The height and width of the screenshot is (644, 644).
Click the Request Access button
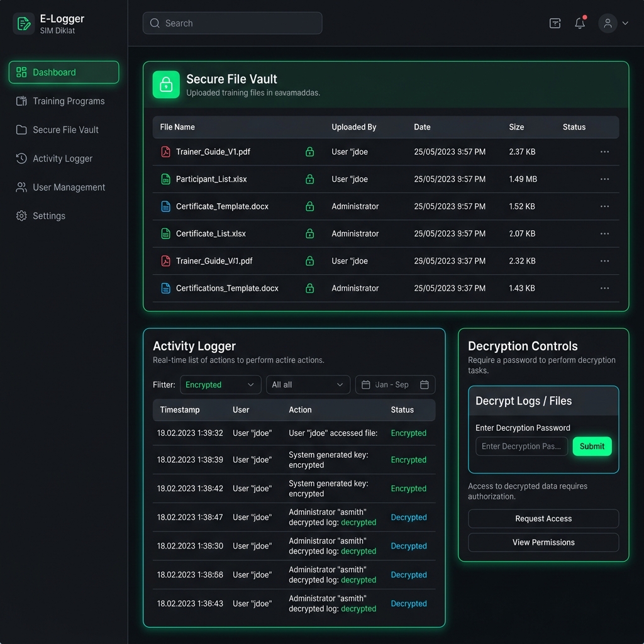click(x=543, y=519)
